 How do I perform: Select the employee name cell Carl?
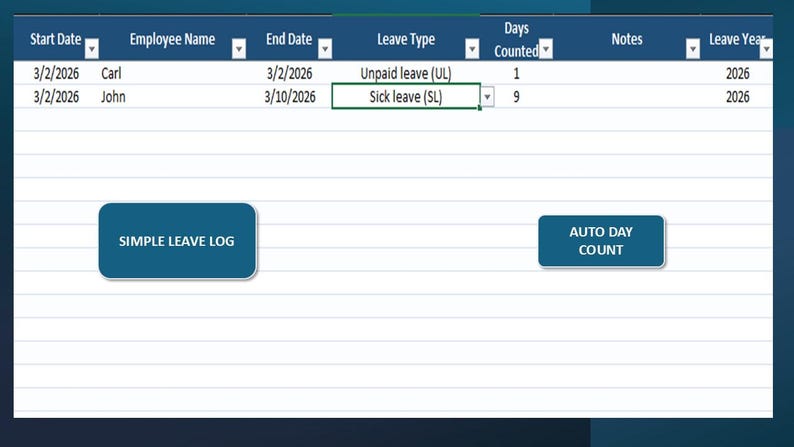(173, 73)
